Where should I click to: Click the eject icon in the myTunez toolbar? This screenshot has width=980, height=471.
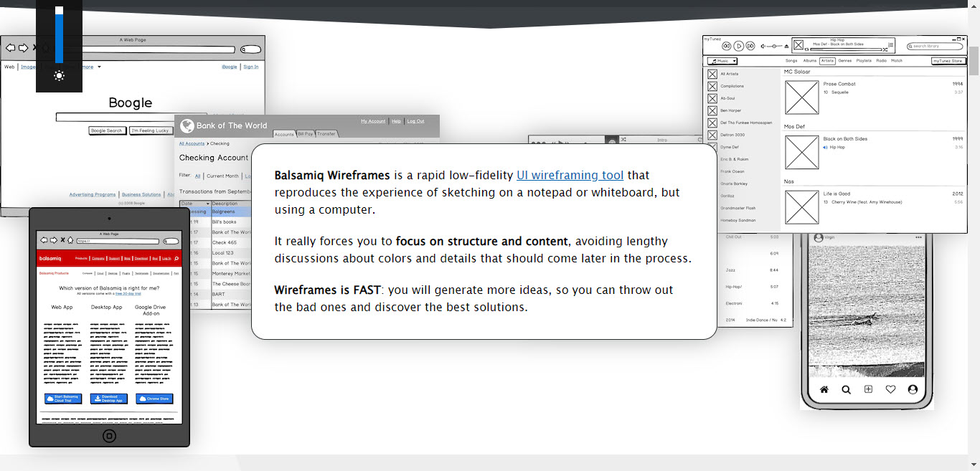click(786, 46)
